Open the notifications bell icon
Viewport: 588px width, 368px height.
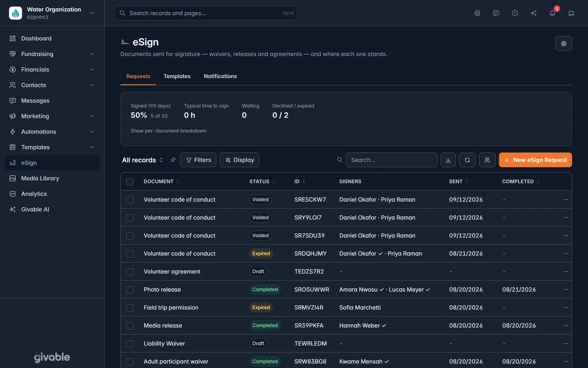point(552,13)
